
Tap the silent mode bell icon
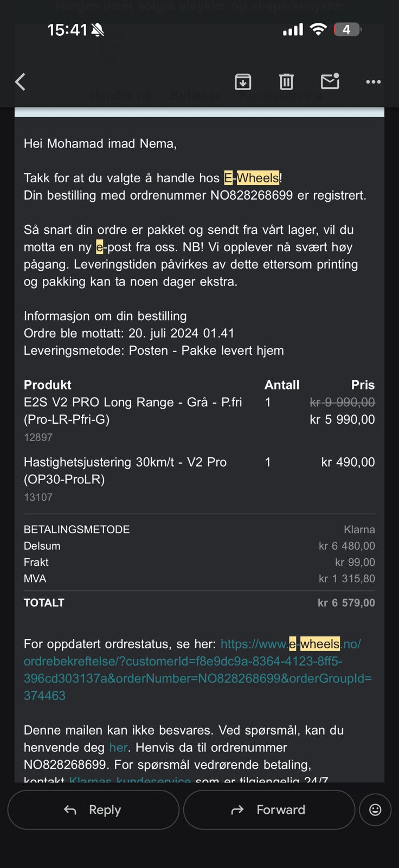[x=98, y=30]
